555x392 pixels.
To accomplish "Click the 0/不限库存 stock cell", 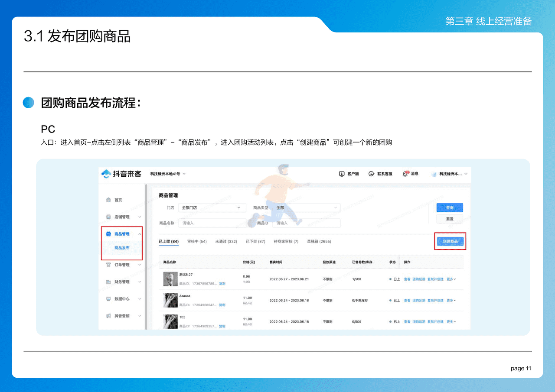I will coord(360,301).
